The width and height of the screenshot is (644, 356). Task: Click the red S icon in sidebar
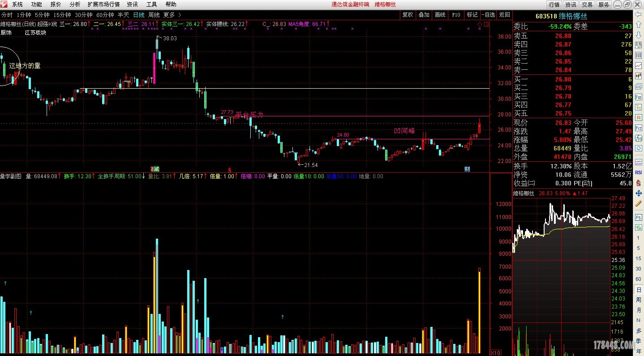(638, 182)
